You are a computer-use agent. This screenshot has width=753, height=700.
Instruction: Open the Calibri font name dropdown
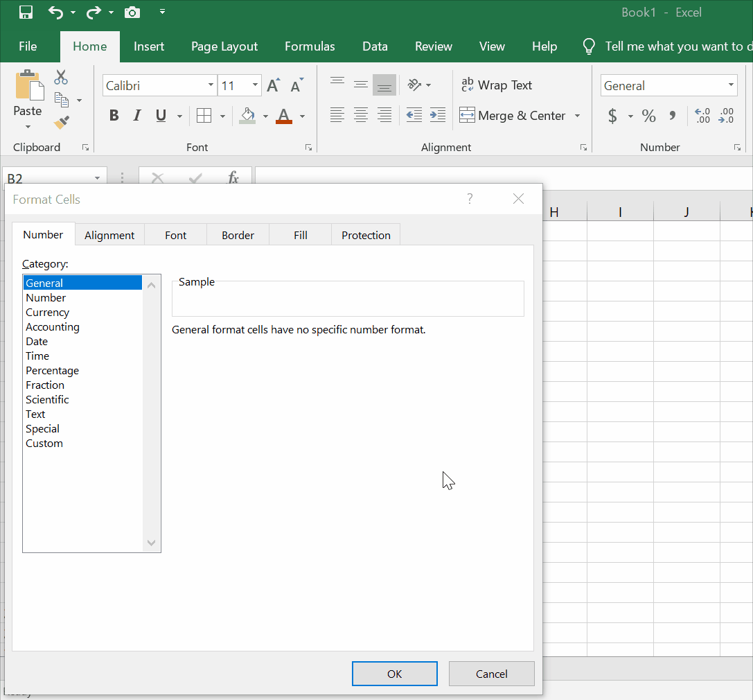(x=211, y=85)
